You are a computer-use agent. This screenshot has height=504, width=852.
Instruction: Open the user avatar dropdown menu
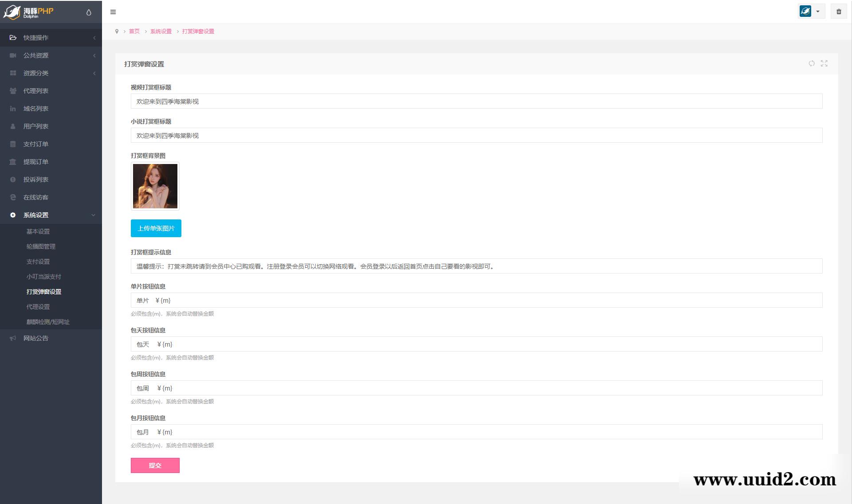click(811, 12)
